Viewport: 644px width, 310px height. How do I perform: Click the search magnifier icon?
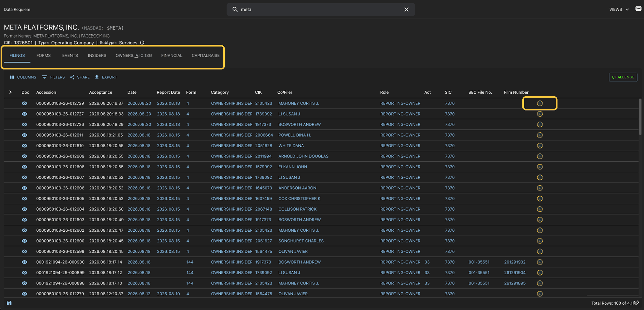[x=235, y=9]
